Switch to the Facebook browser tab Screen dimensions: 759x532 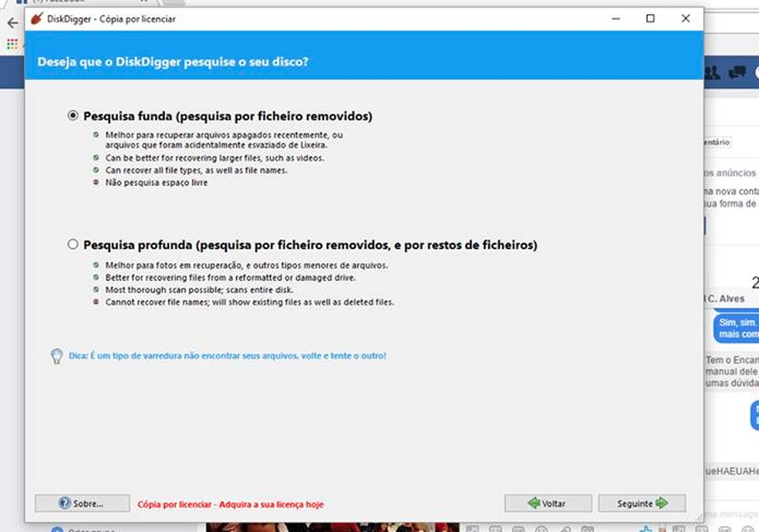tap(58, 3)
